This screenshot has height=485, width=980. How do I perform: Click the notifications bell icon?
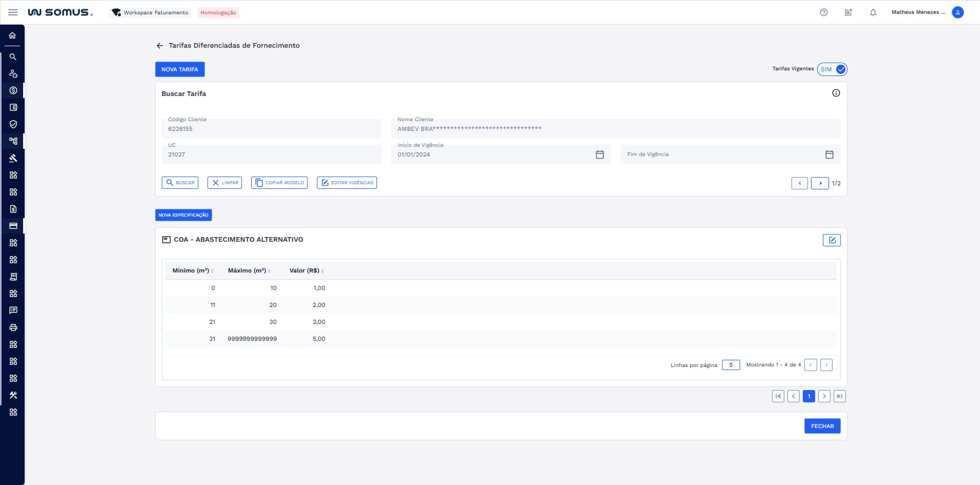tap(873, 12)
